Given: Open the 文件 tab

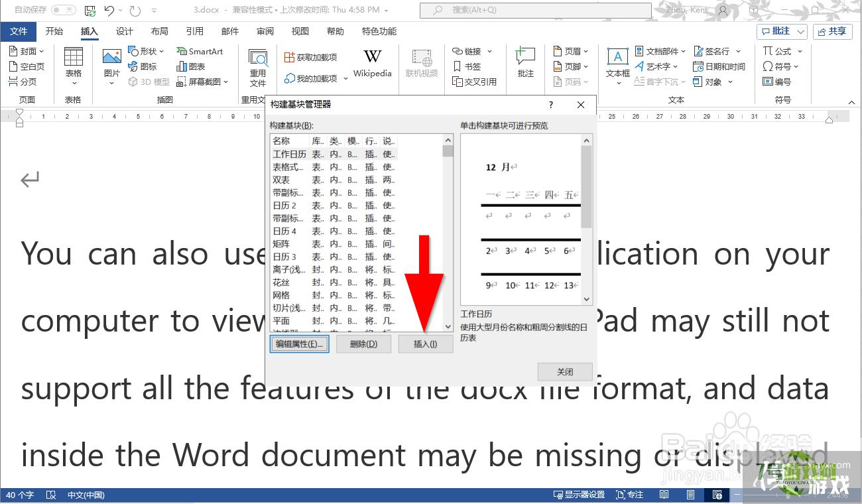Looking at the screenshot, I should coord(19,31).
